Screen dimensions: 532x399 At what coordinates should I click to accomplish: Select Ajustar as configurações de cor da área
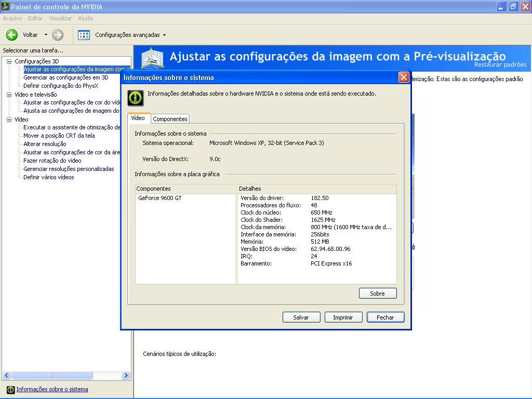coord(72,152)
